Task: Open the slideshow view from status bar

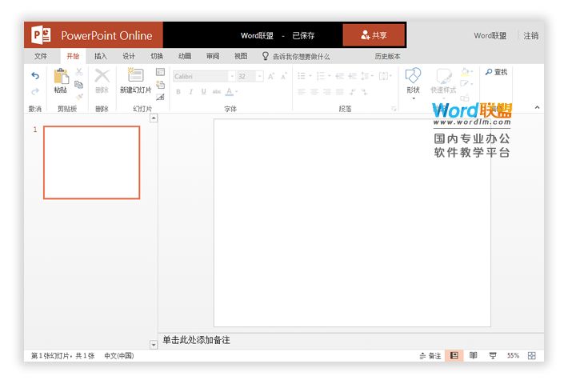Action: 493,355
